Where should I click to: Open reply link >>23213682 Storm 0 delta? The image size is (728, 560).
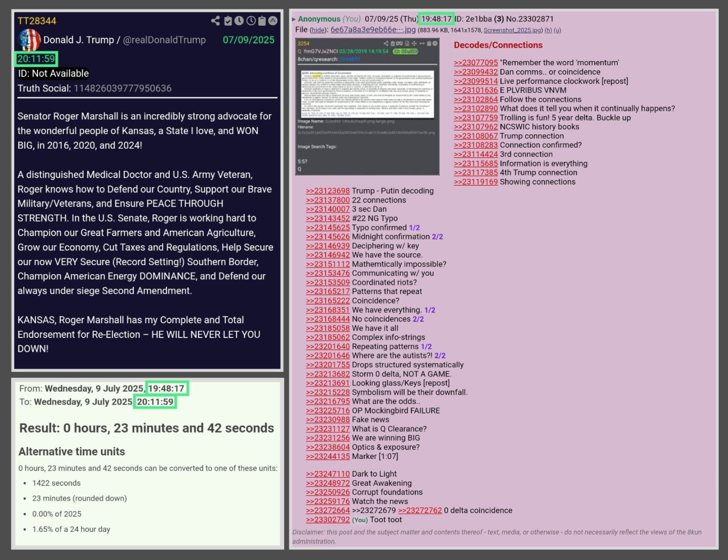(x=328, y=374)
